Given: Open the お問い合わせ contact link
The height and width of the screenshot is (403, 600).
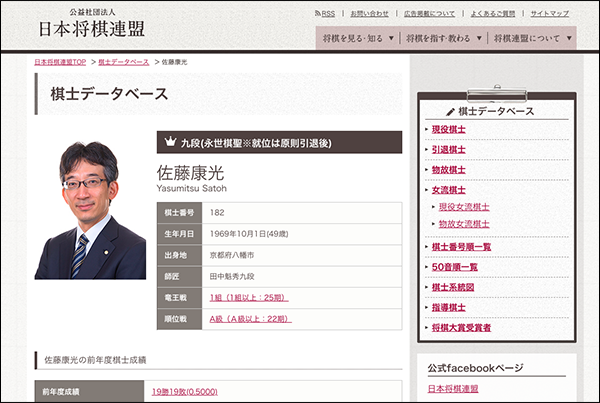Looking at the screenshot, I should pyautogui.click(x=368, y=14).
